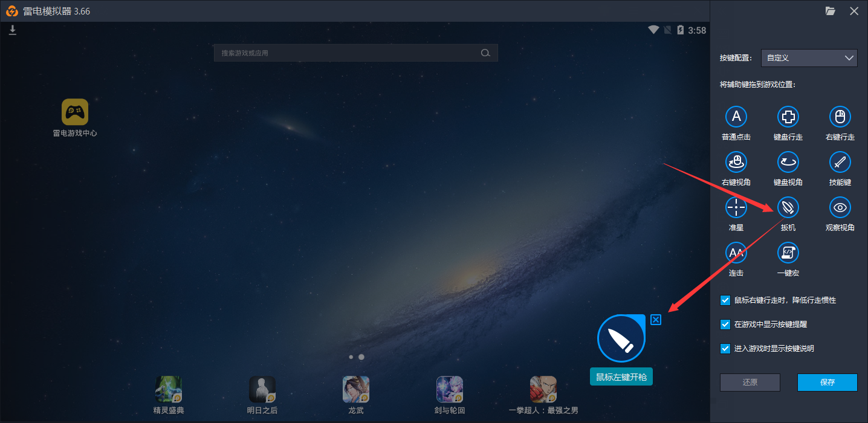Close the key mapping panel
This screenshot has width=868, height=423.
click(854, 11)
